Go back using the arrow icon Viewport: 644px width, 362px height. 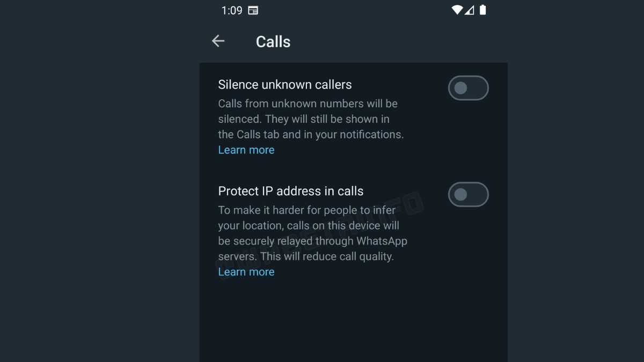[x=218, y=41]
